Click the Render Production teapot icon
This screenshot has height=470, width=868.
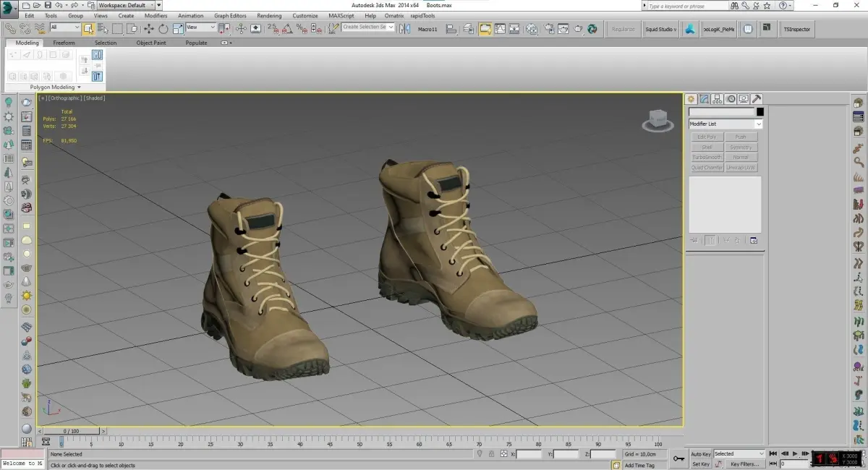coord(578,29)
